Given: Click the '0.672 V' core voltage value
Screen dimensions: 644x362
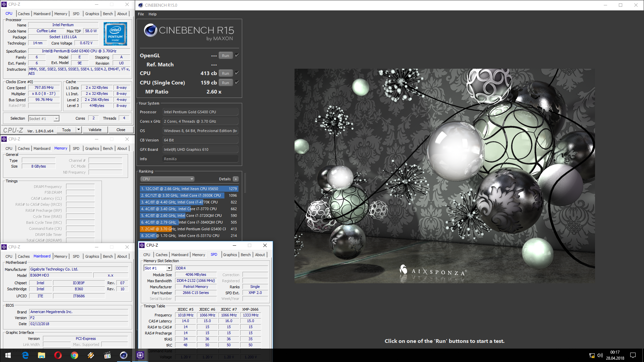Looking at the screenshot, I should 86,43.
